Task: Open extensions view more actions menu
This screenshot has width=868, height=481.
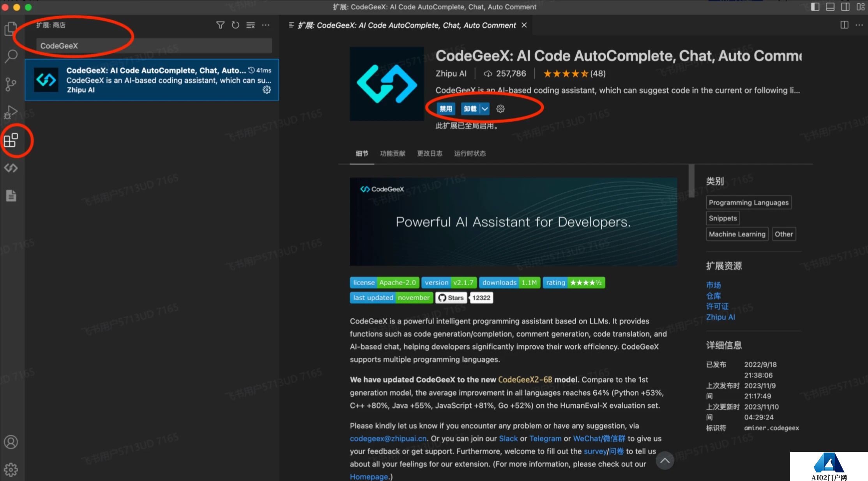Action: pos(266,25)
